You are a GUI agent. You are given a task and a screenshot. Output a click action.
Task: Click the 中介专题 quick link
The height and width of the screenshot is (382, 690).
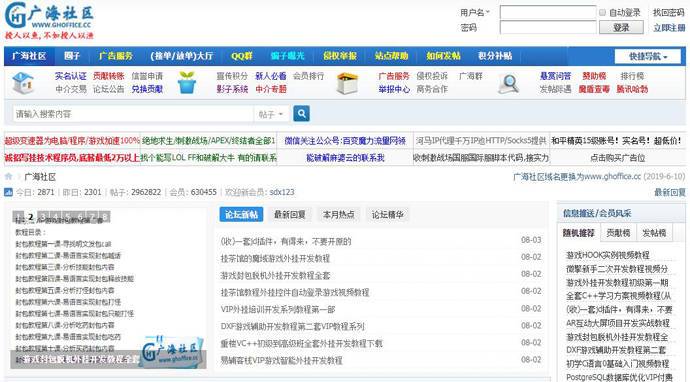tap(271, 89)
